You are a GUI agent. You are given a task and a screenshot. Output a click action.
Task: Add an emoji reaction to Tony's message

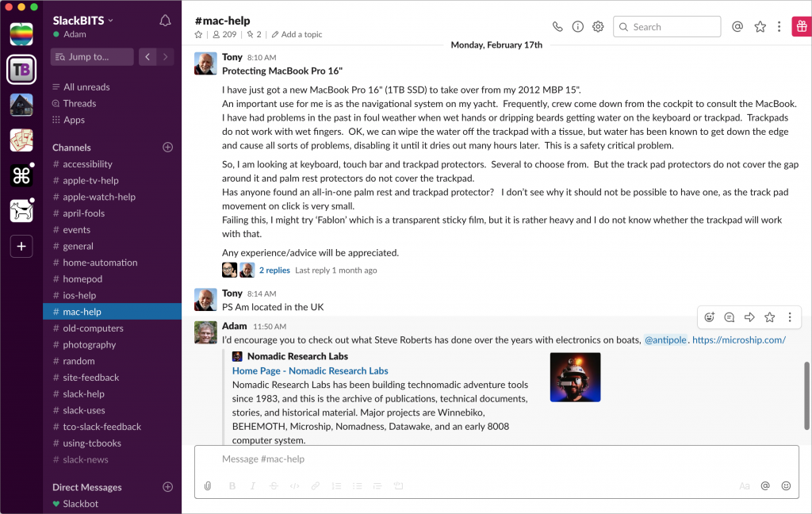pos(710,317)
